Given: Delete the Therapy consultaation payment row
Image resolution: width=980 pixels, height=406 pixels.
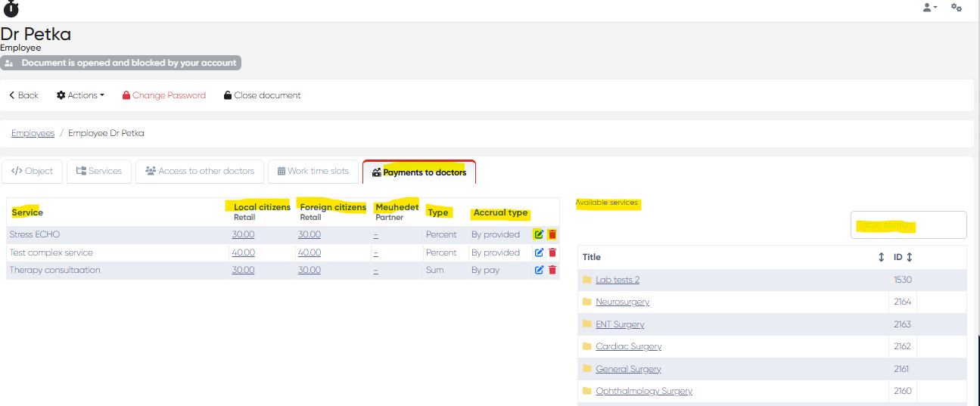Looking at the screenshot, I should tap(552, 270).
